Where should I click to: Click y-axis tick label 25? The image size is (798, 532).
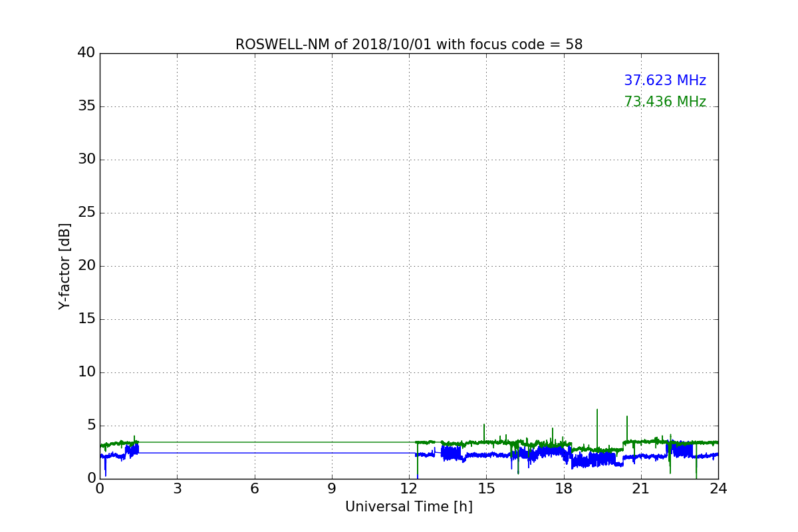coord(86,213)
